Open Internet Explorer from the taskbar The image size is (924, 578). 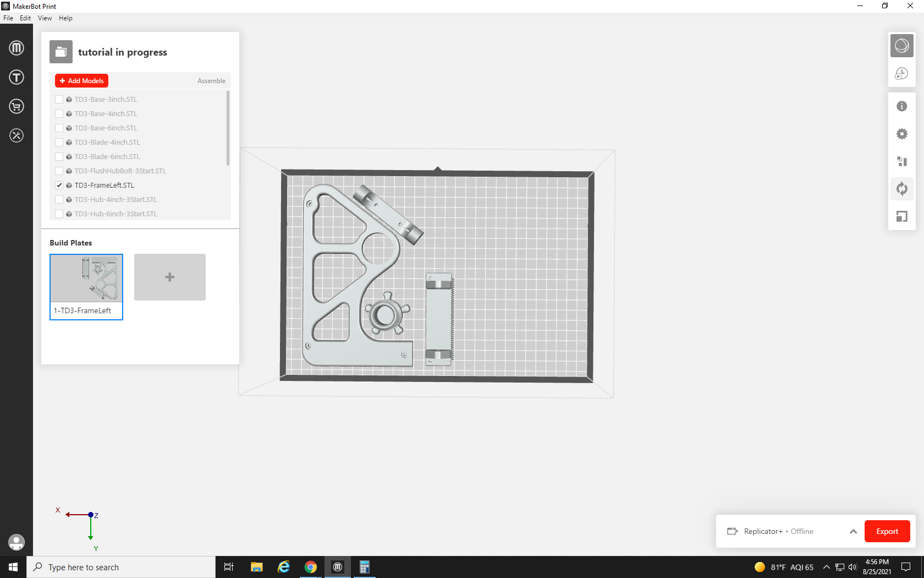(x=284, y=567)
